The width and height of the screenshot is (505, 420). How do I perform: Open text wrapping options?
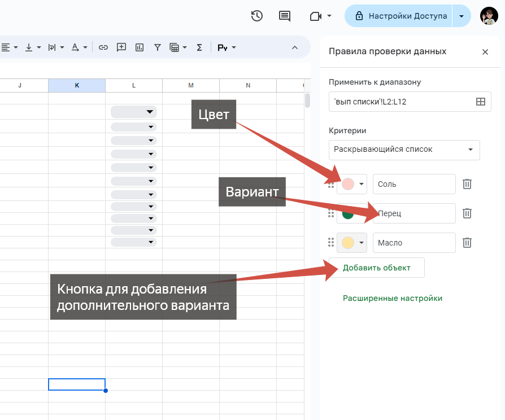coord(56,47)
